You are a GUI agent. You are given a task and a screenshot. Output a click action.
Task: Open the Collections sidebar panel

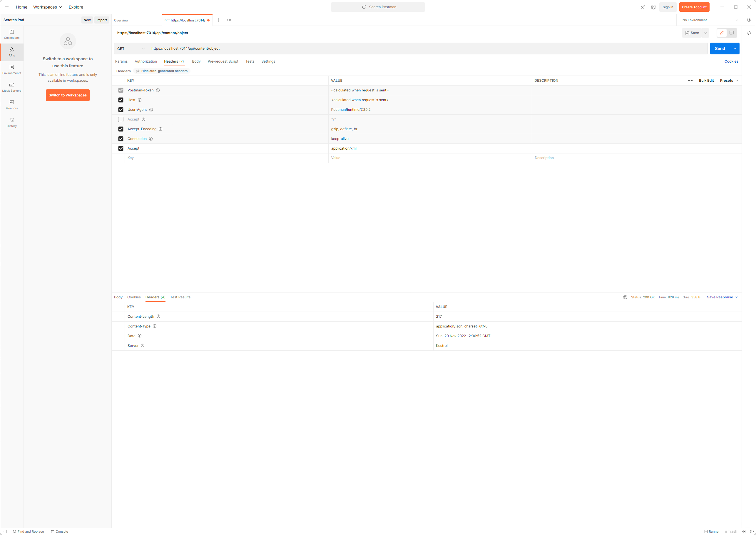[11, 34]
